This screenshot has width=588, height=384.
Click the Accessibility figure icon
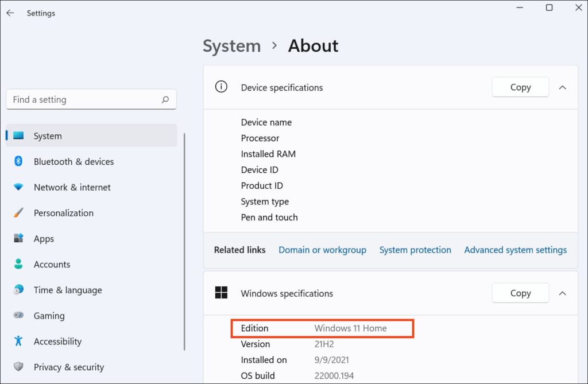(18, 341)
